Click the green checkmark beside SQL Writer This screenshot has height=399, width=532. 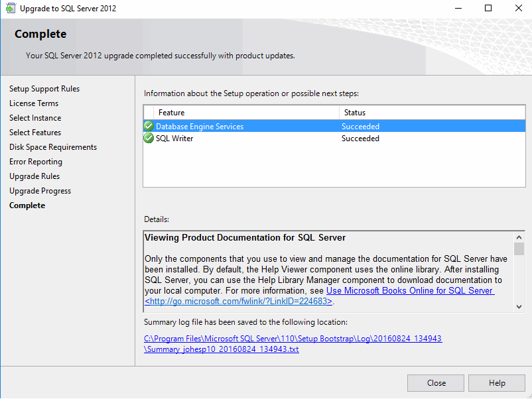tap(149, 138)
